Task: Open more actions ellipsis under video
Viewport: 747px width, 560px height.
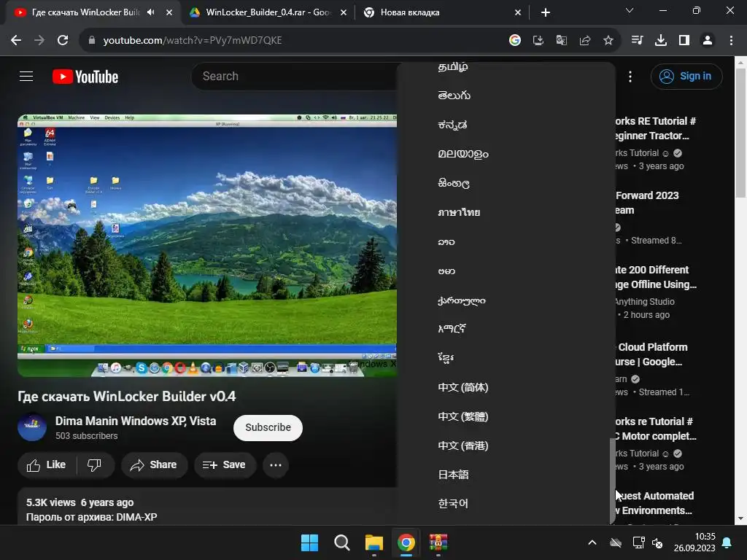Action: point(276,464)
